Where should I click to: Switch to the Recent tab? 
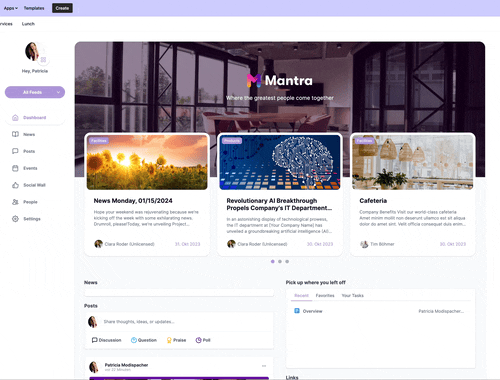coord(302,296)
